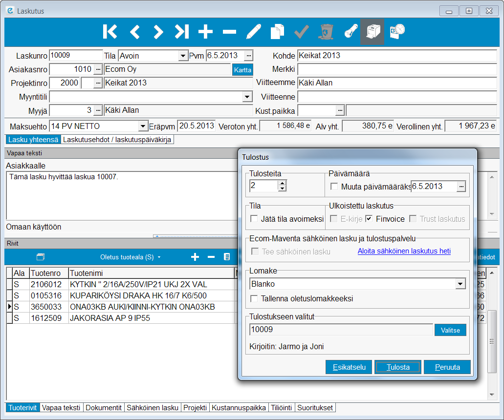Cancel printing with Peruuta button

[447, 367]
